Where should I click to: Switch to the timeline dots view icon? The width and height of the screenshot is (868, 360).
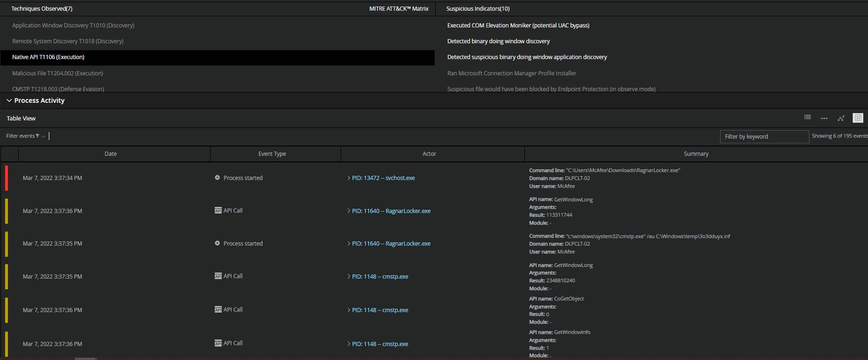click(824, 118)
